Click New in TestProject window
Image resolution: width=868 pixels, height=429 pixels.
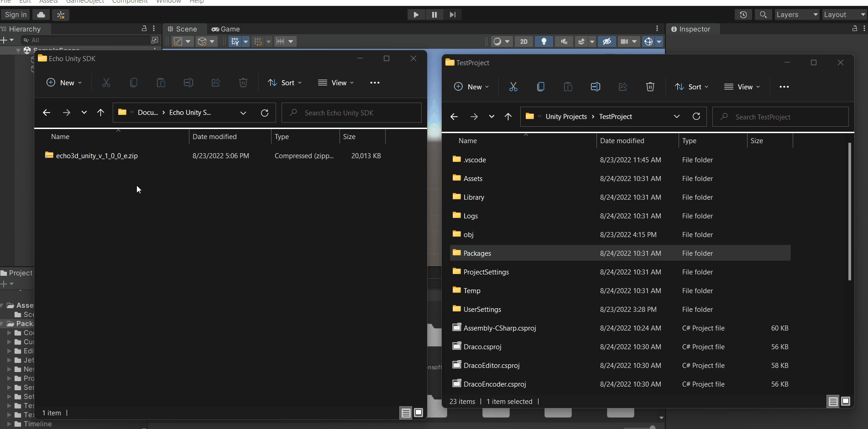tap(471, 87)
